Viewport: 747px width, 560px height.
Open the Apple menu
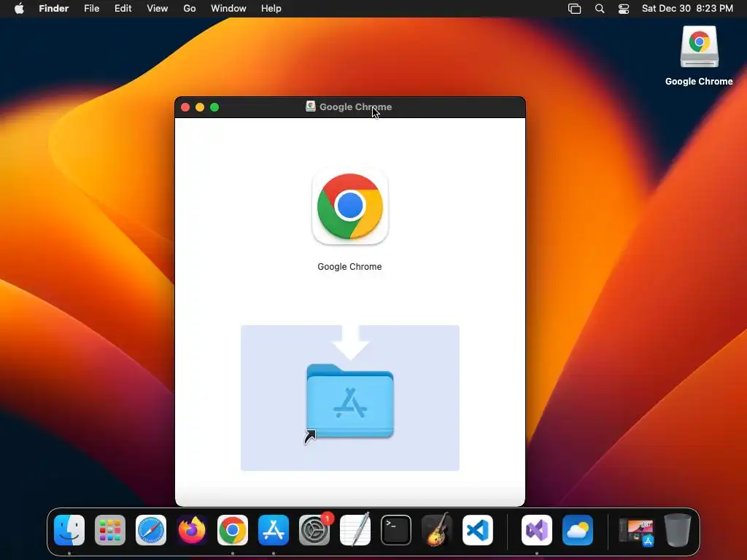19,9
